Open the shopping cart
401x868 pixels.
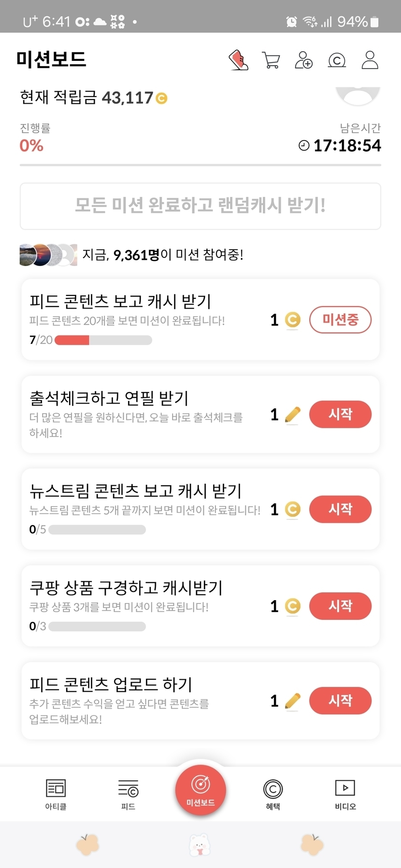click(x=271, y=60)
